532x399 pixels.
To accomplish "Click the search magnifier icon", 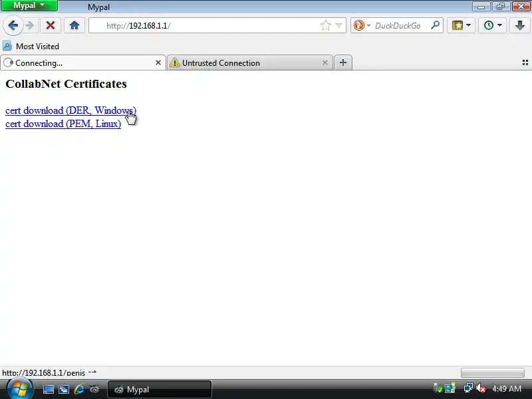I will [435, 25].
